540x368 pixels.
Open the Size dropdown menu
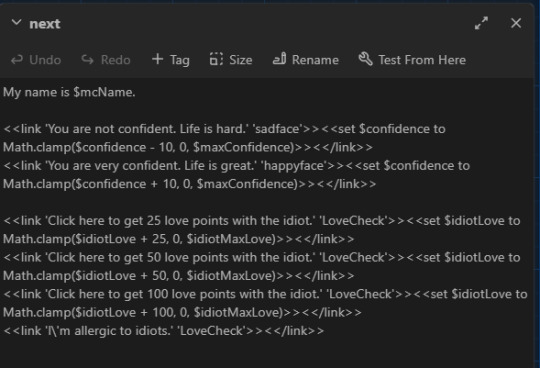click(x=231, y=60)
